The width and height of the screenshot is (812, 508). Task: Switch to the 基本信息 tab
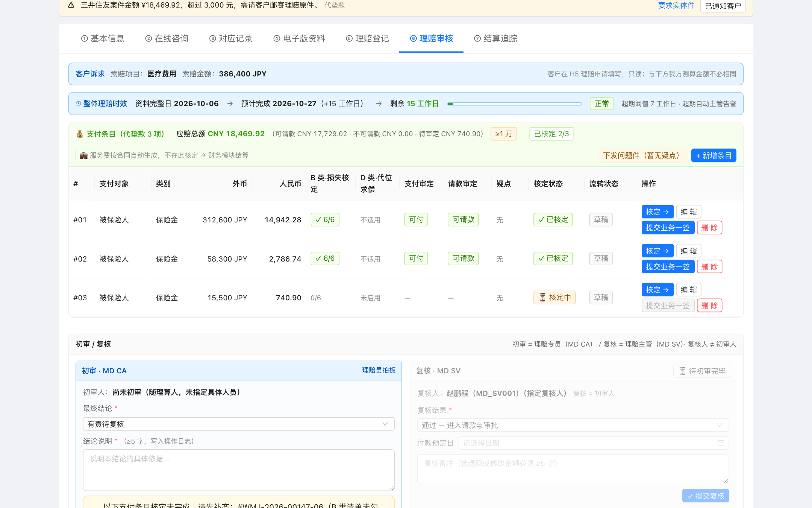(x=103, y=38)
